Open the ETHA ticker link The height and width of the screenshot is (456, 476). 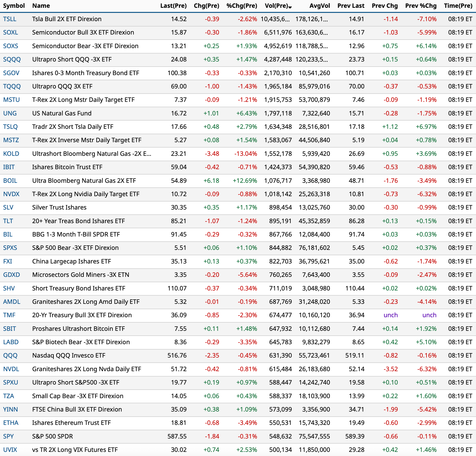coord(11,423)
